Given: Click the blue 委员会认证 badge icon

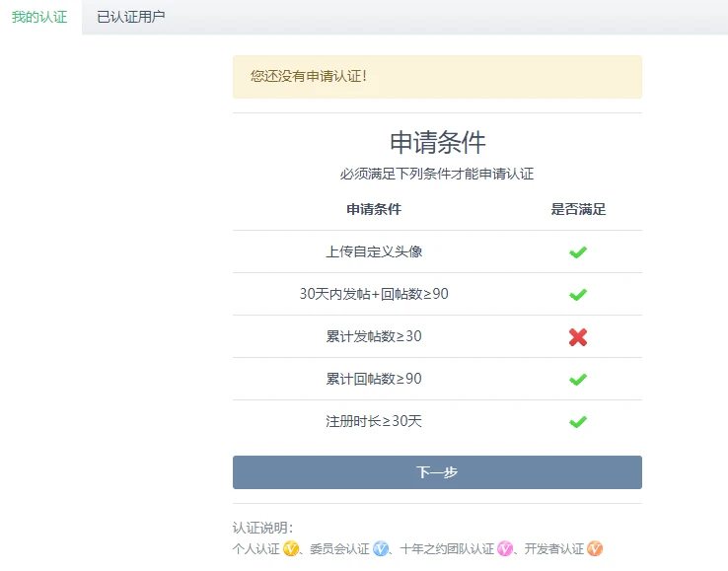Looking at the screenshot, I should (381, 549).
